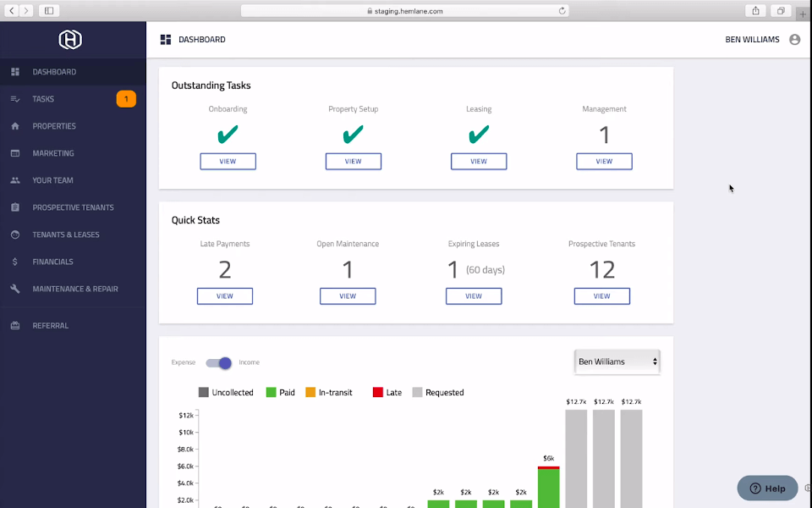The width and height of the screenshot is (812, 508).
Task: Click the Financials dollar sign icon
Action: pyautogui.click(x=15, y=262)
